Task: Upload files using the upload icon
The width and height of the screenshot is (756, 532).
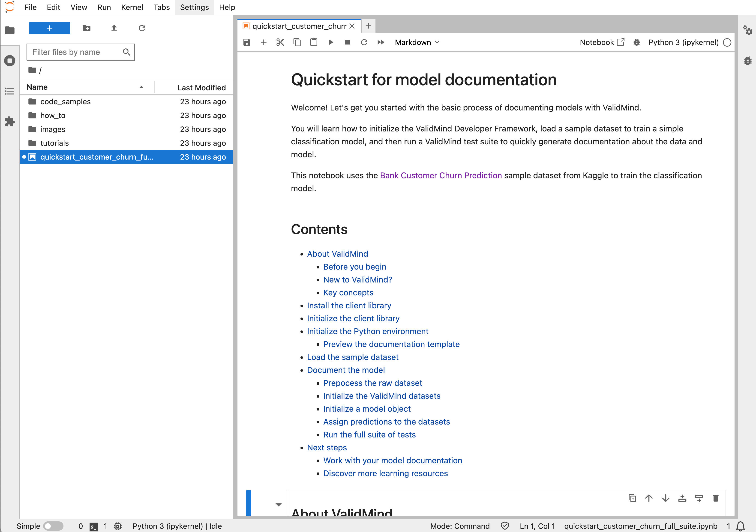Action: (114, 28)
